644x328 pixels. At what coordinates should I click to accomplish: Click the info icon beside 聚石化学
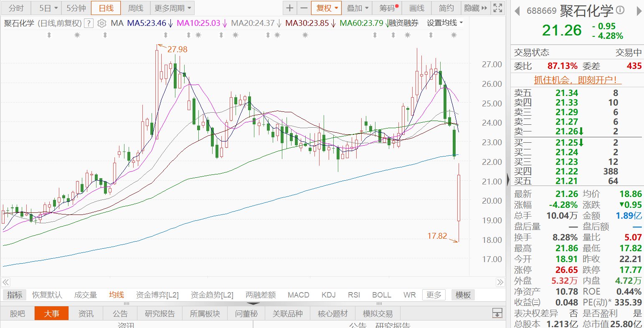[620, 10]
